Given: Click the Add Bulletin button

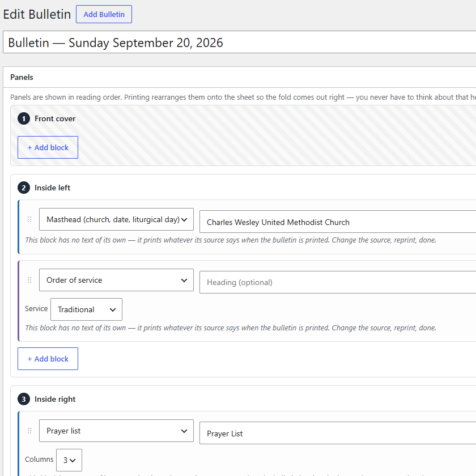Looking at the screenshot, I should coord(104,14).
